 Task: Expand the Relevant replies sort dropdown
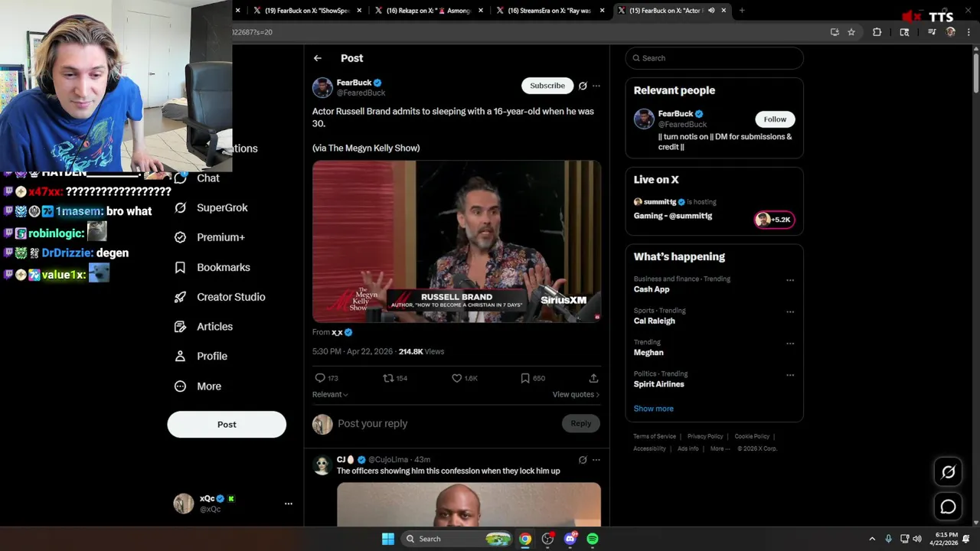330,394
